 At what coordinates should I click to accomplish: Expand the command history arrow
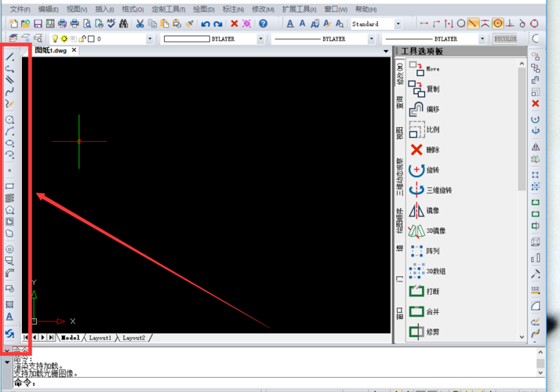click(x=7, y=362)
